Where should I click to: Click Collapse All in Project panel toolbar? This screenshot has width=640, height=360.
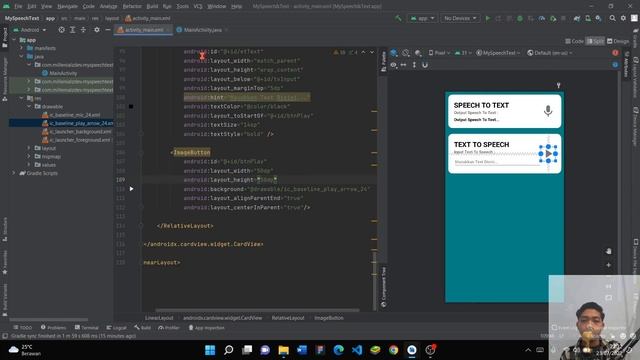tap(83, 30)
